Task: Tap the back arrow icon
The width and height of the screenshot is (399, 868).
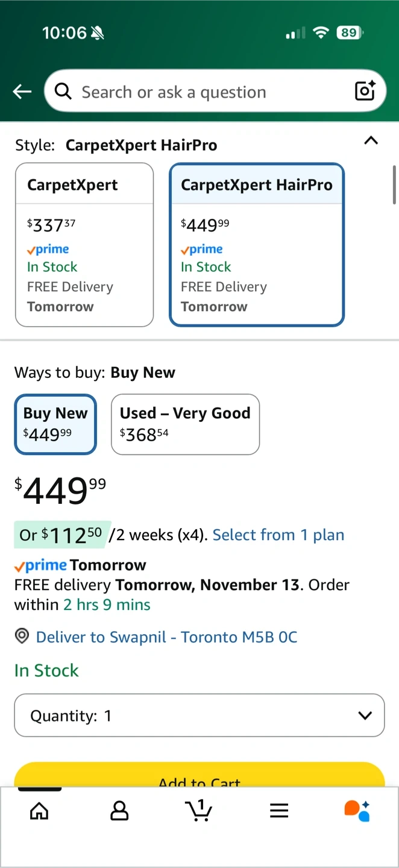Action: (x=22, y=92)
